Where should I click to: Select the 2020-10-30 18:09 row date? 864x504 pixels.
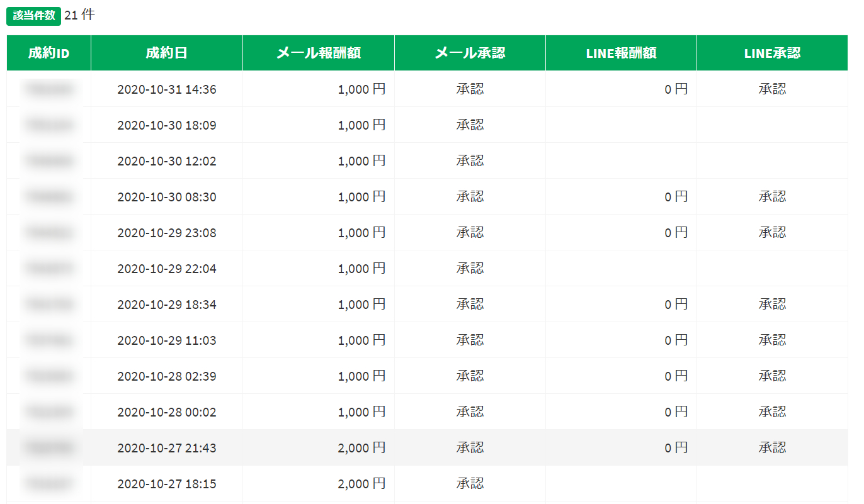(x=166, y=125)
